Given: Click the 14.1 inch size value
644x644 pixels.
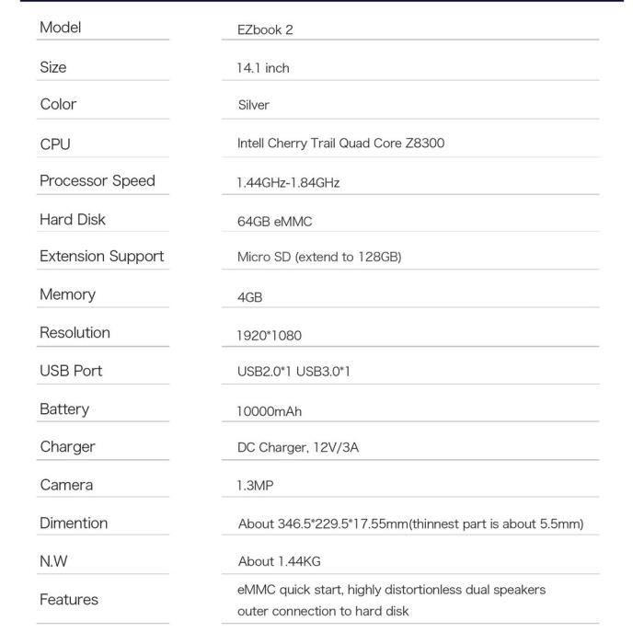Looking at the screenshot, I should tap(263, 68).
